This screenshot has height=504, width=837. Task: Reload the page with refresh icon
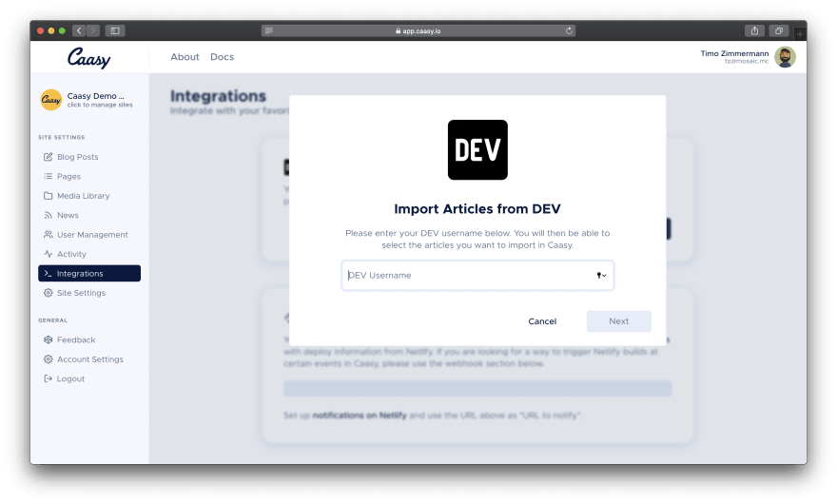coord(569,31)
